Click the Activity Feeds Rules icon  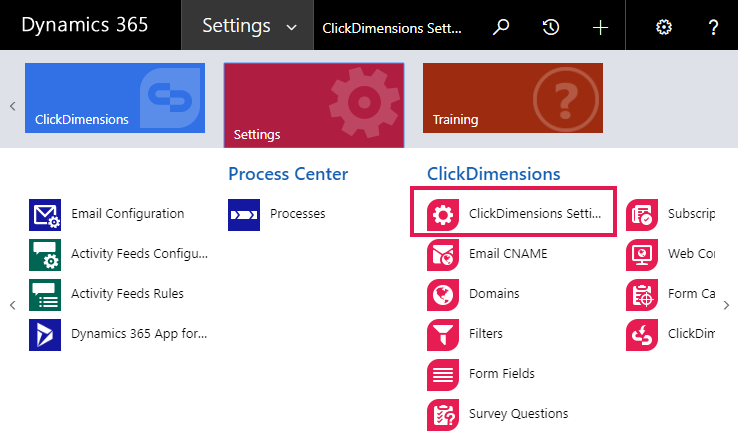tap(45, 295)
